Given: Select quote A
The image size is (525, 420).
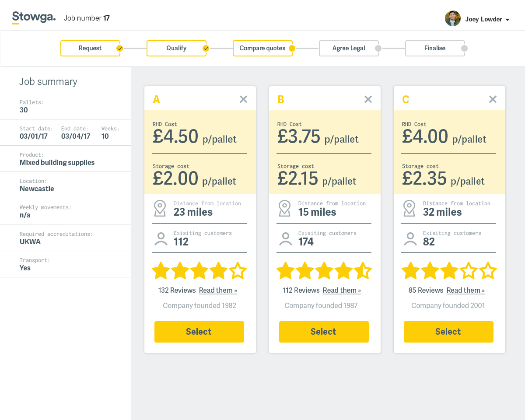Looking at the screenshot, I should pyautogui.click(x=199, y=332).
